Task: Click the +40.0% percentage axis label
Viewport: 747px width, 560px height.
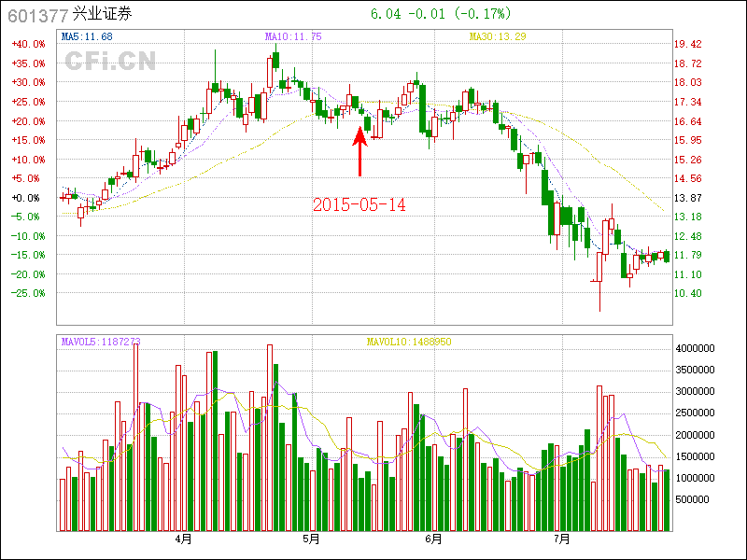Action: pos(28,44)
